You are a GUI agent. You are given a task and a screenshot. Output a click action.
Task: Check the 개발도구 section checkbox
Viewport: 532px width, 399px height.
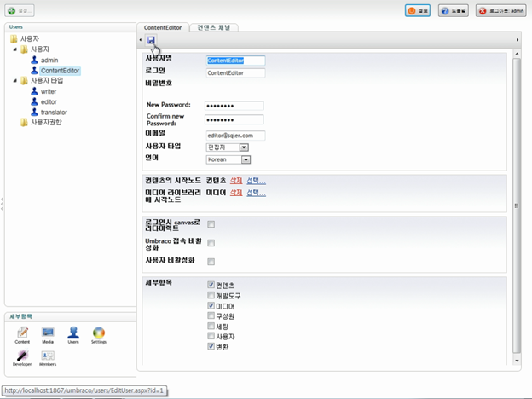pos(211,295)
